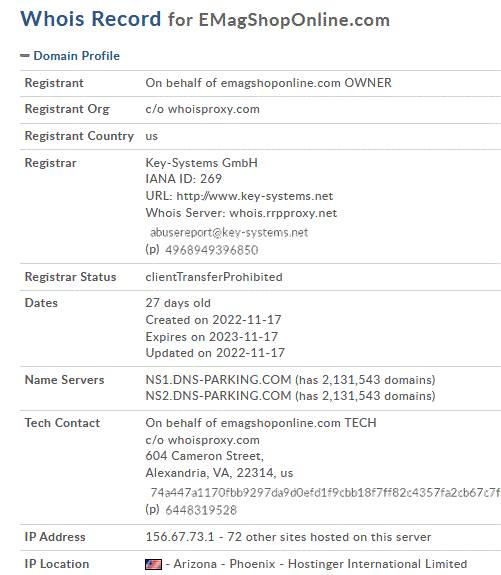Click the Whois Record page heading
501x575 pixels.
205,19
